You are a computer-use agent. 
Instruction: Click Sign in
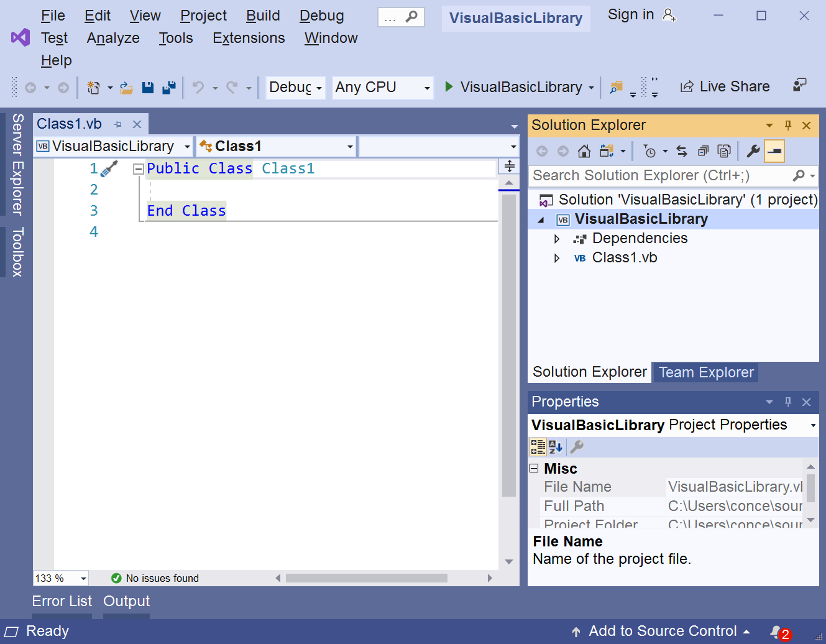click(641, 14)
